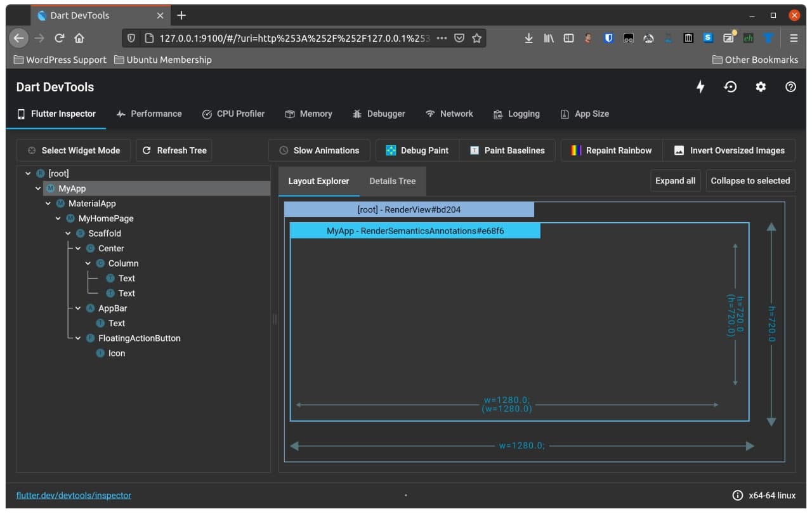The height and width of the screenshot is (514, 812).
Task: Click the hot reload lightning bolt icon
Action: (x=700, y=87)
